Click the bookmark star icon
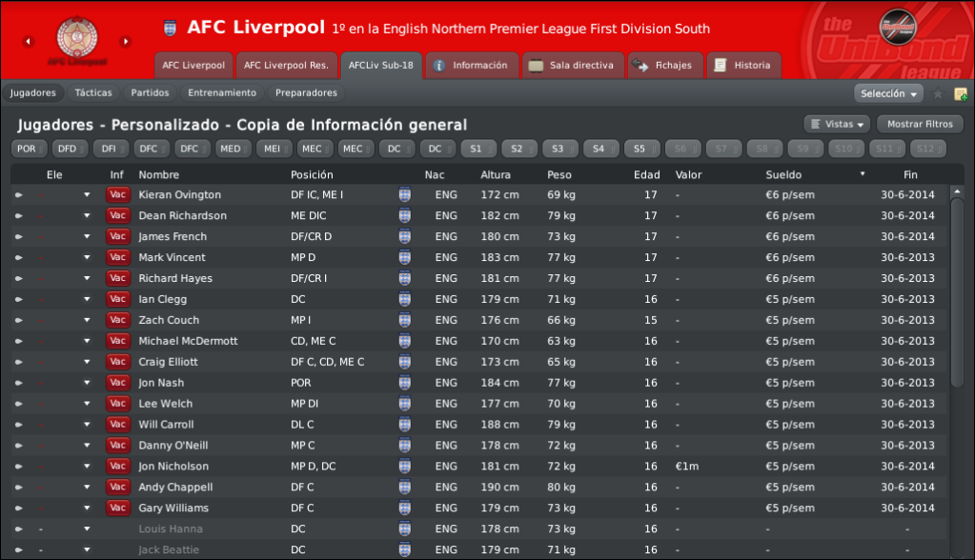The image size is (975, 560). (x=938, y=94)
